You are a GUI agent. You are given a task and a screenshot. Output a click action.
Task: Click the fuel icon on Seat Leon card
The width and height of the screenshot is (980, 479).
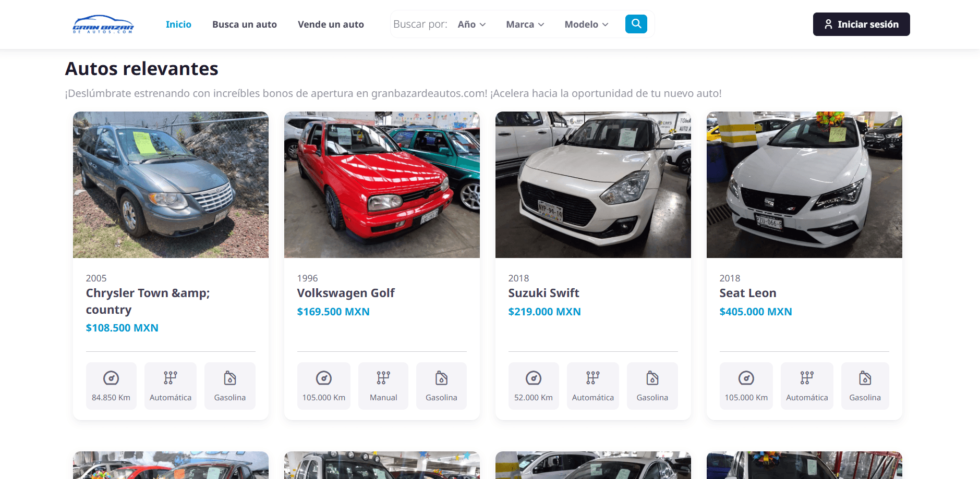point(865,378)
